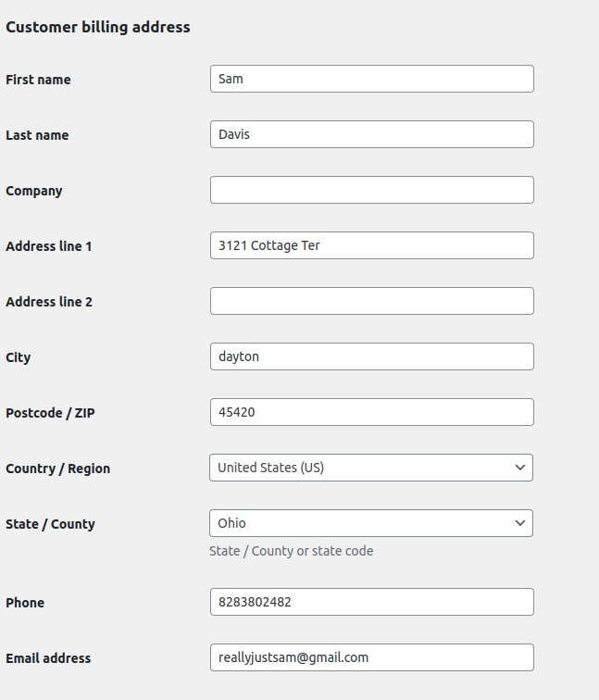Click the "Address line 1" label
This screenshot has height=700, width=599.
[x=49, y=246]
